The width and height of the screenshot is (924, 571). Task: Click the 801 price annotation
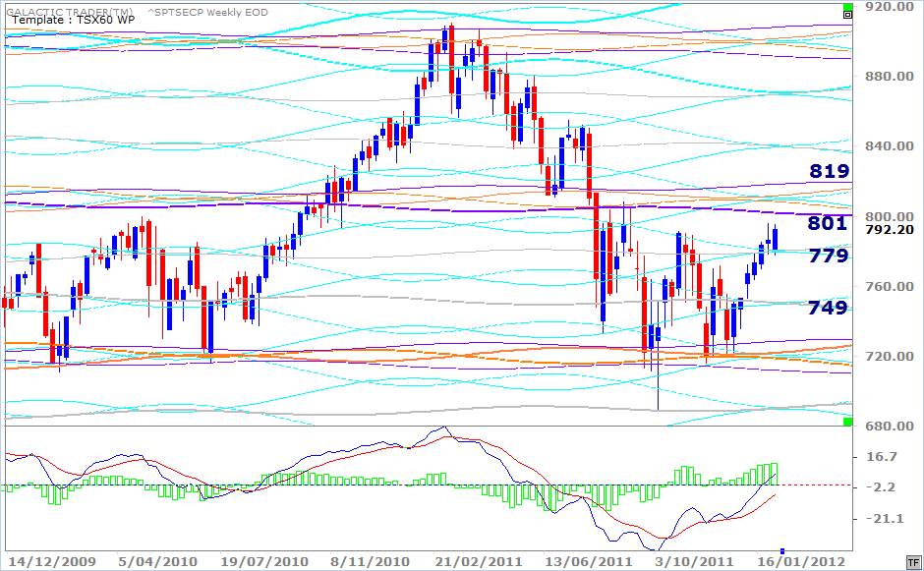pyautogui.click(x=828, y=223)
